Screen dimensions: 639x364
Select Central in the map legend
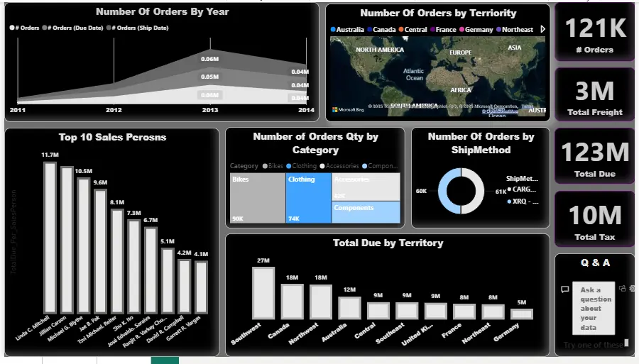pyautogui.click(x=413, y=30)
